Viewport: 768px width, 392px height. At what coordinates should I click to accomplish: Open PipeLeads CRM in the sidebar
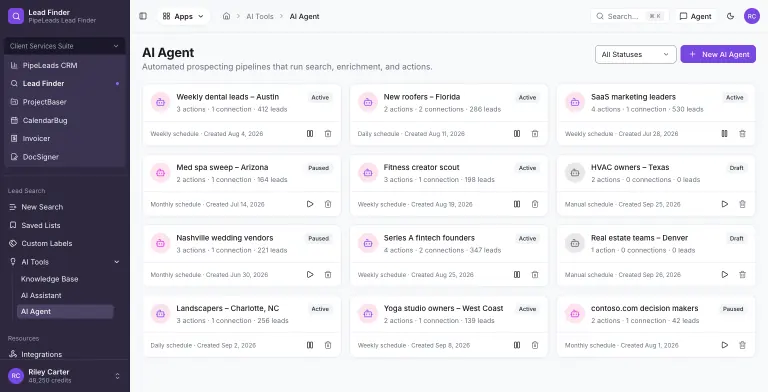click(x=64, y=65)
